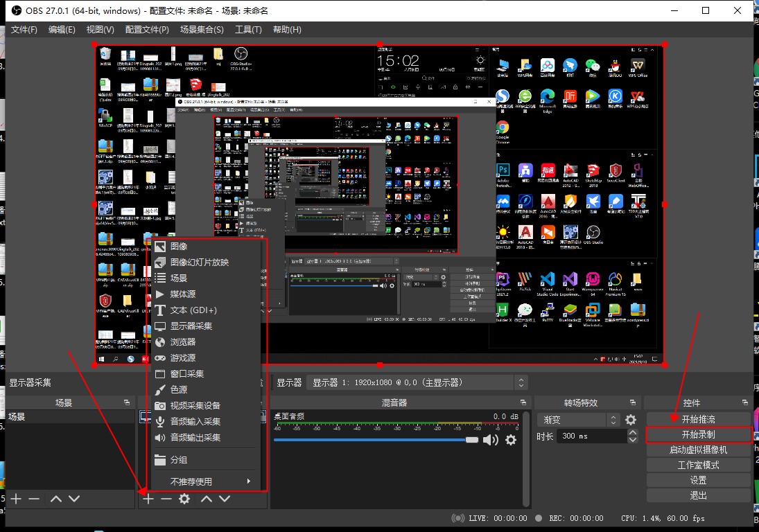Mute 桌面音频 with the speaker icon

491,440
